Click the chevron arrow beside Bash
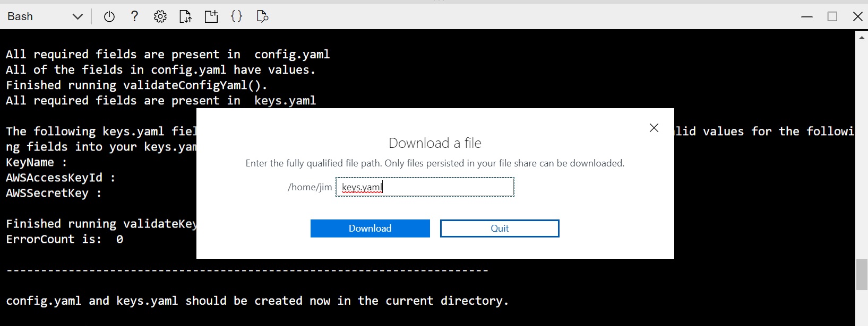This screenshot has height=326, width=868. tap(78, 16)
